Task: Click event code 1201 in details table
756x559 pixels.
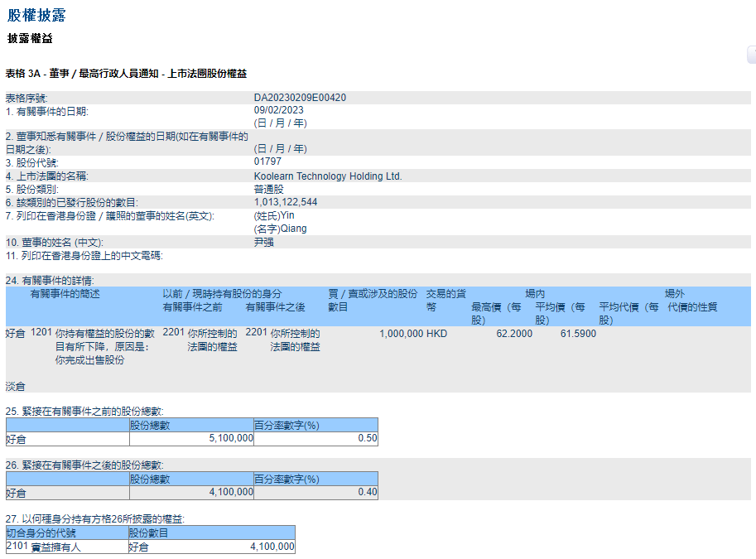Action: 41,333
